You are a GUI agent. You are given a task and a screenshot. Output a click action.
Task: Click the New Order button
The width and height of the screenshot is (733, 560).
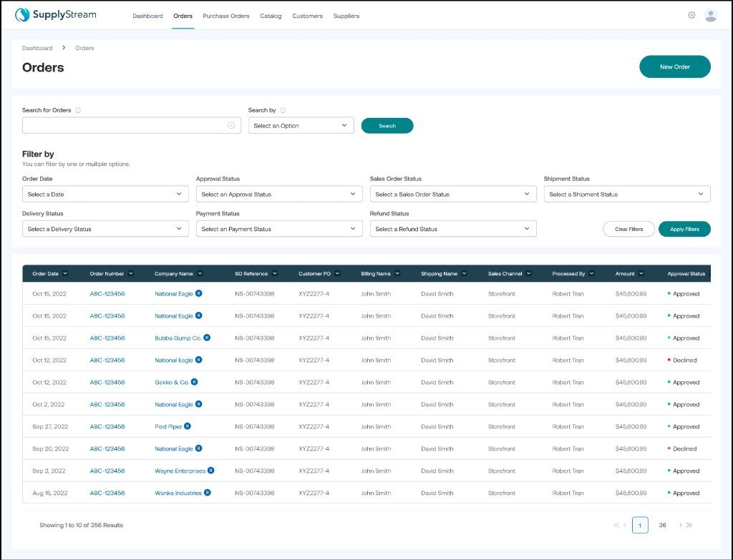click(x=674, y=67)
